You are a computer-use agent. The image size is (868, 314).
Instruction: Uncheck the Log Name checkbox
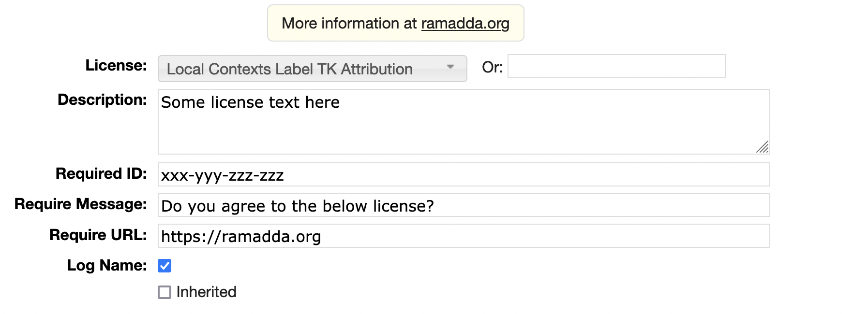click(x=165, y=266)
